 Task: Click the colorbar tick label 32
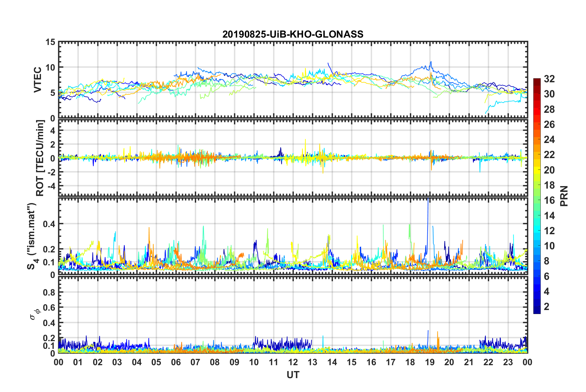click(549, 79)
